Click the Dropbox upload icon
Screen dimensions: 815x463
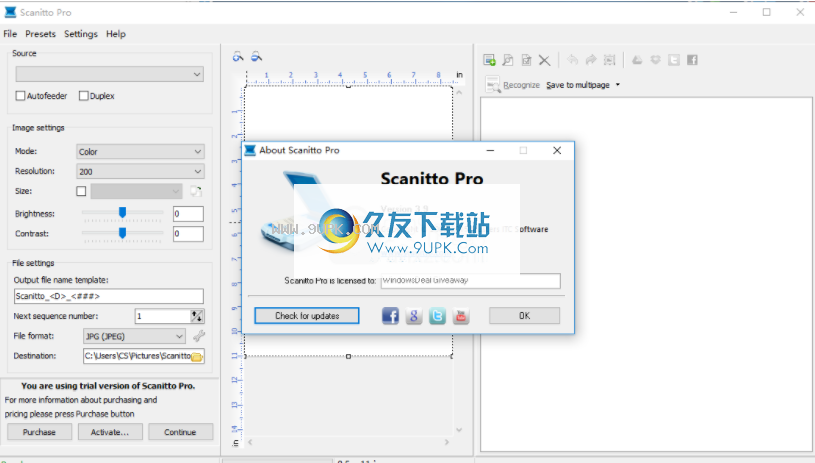[x=655, y=60]
